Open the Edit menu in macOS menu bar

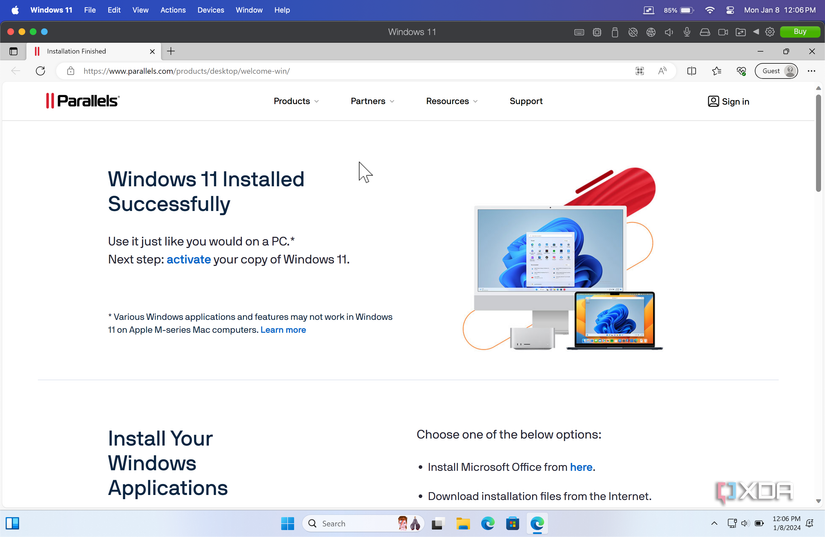pyautogui.click(x=114, y=10)
